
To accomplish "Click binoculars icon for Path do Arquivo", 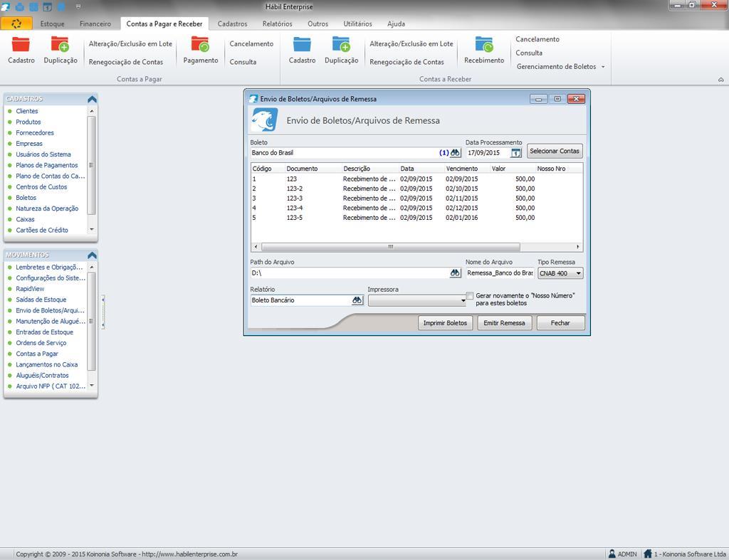I will 455,273.
